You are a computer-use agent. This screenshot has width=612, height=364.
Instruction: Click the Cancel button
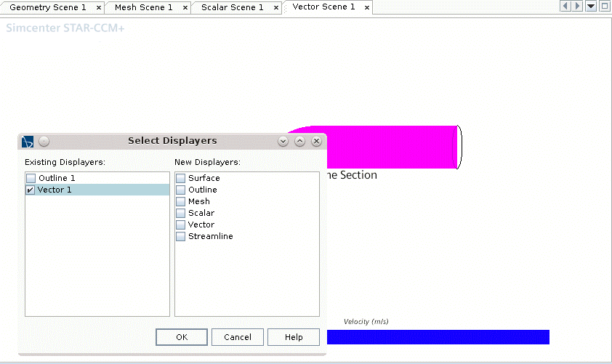[x=238, y=337]
